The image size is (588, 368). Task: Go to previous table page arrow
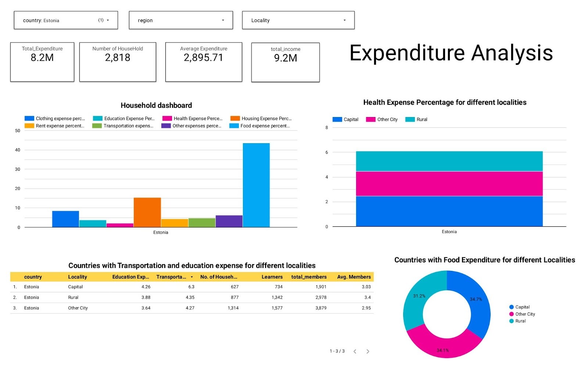pyautogui.click(x=355, y=351)
